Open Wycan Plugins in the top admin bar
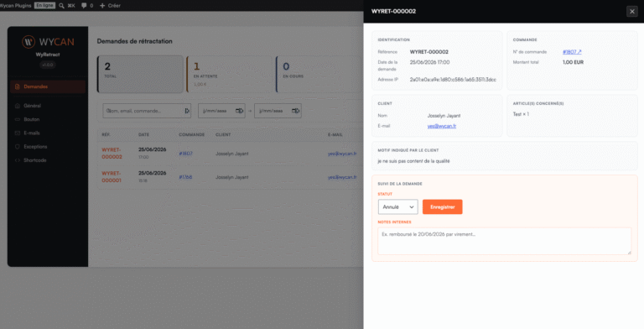Screen dimensions: 644x329 [15, 5]
